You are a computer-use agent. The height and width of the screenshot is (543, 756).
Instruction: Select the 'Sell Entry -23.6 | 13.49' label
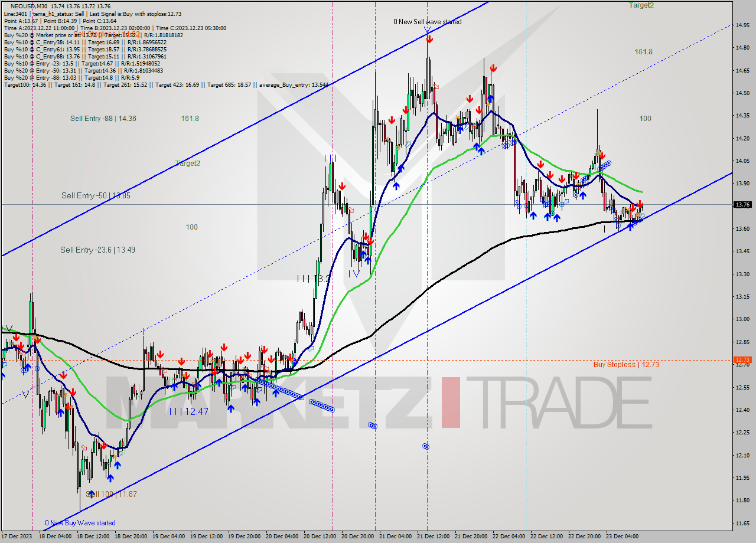point(97,250)
